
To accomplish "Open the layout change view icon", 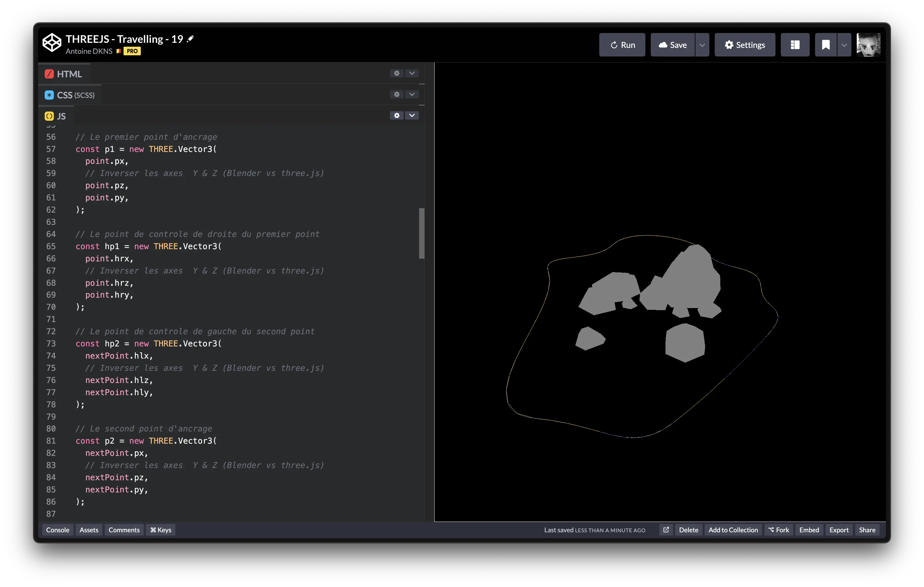I will pos(795,45).
